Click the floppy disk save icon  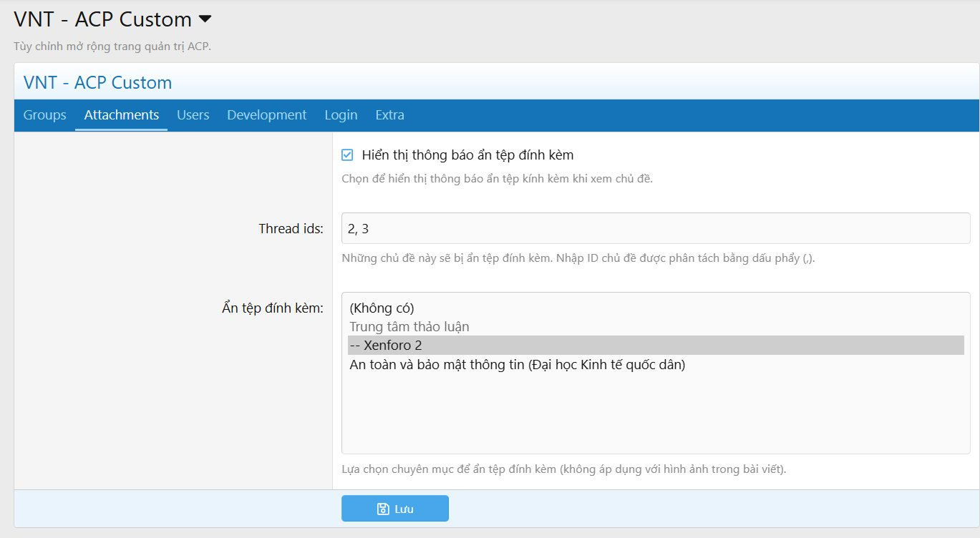(382, 509)
